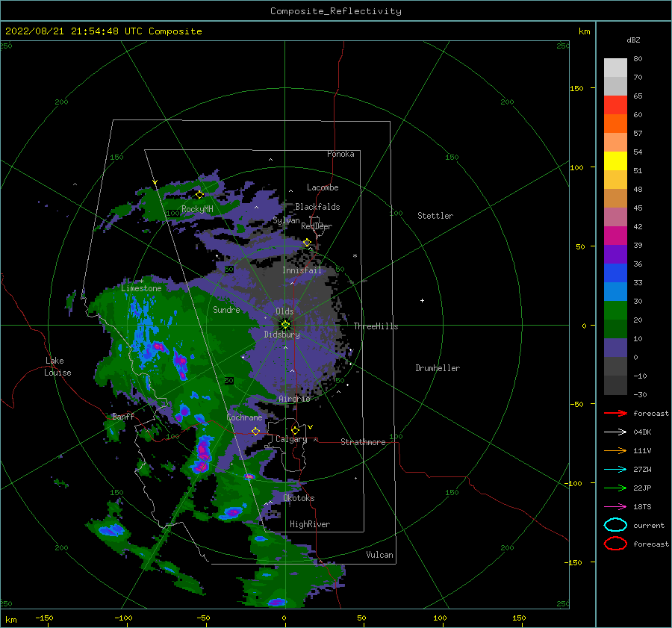Click the green 22JP arrow icon
The height and width of the screenshot is (628, 672).
(x=615, y=488)
